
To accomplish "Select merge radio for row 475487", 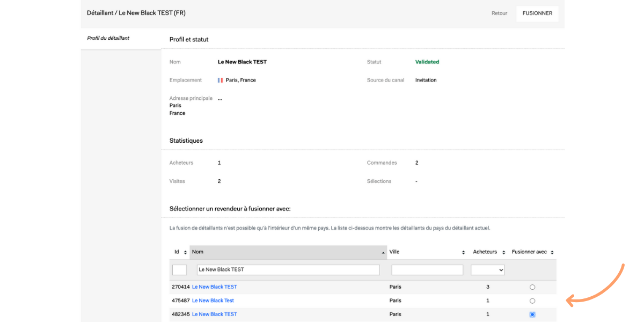I will [532, 301].
